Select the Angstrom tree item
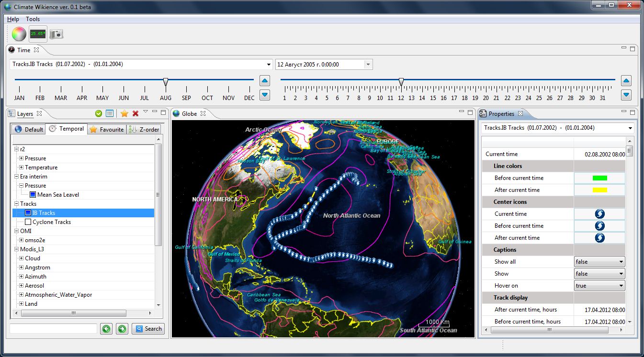Image resolution: width=644 pixels, height=357 pixels. click(x=37, y=268)
